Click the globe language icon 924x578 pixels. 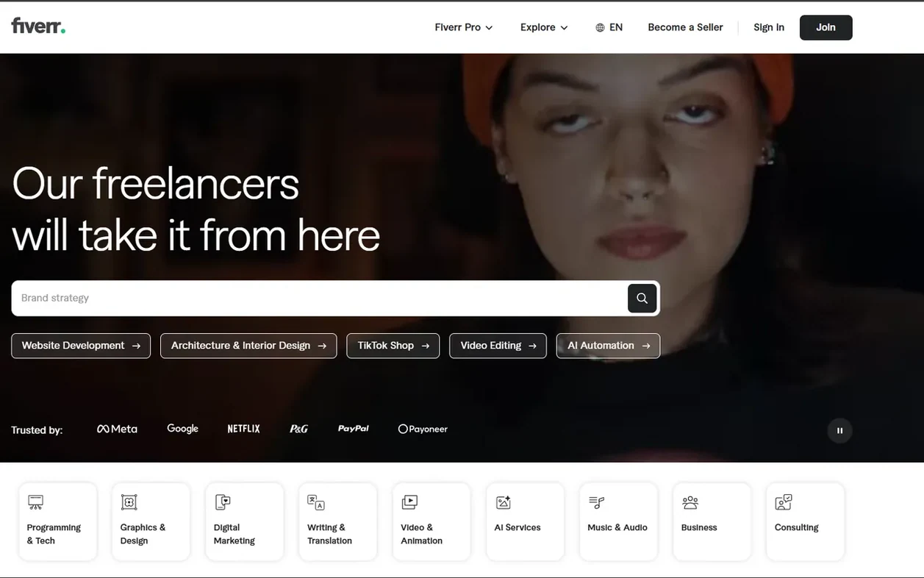600,27
